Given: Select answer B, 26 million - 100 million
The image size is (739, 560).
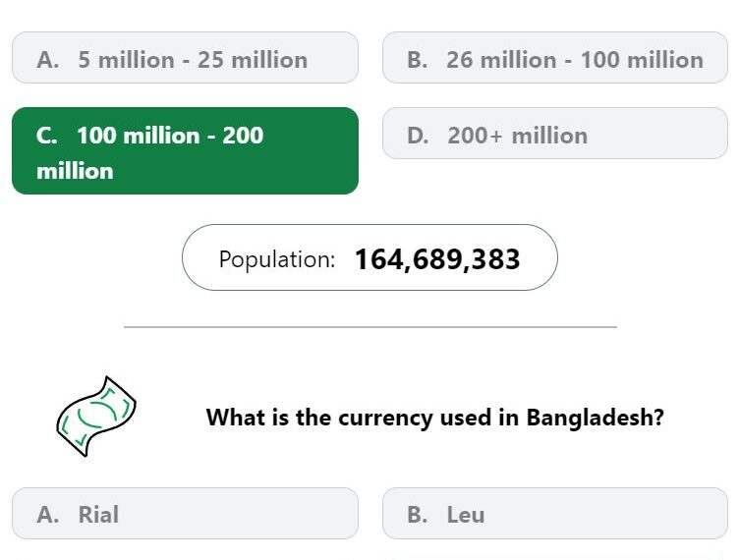Looking at the screenshot, I should tap(555, 58).
